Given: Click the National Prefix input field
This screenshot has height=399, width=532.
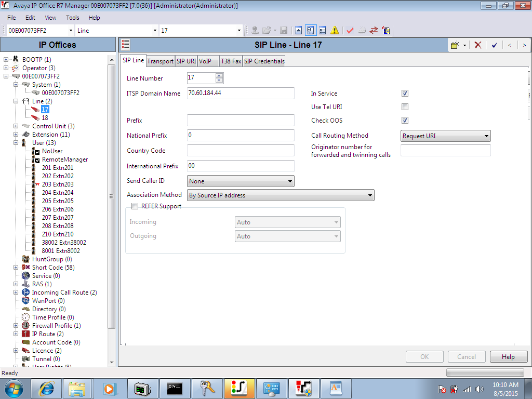Looking at the screenshot, I should [241, 136].
